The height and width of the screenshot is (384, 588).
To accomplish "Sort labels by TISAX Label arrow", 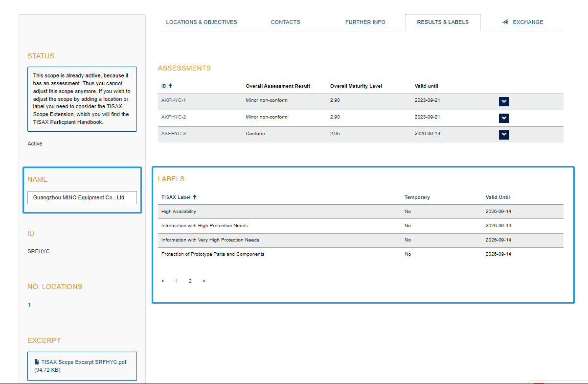I will coord(195,197).
